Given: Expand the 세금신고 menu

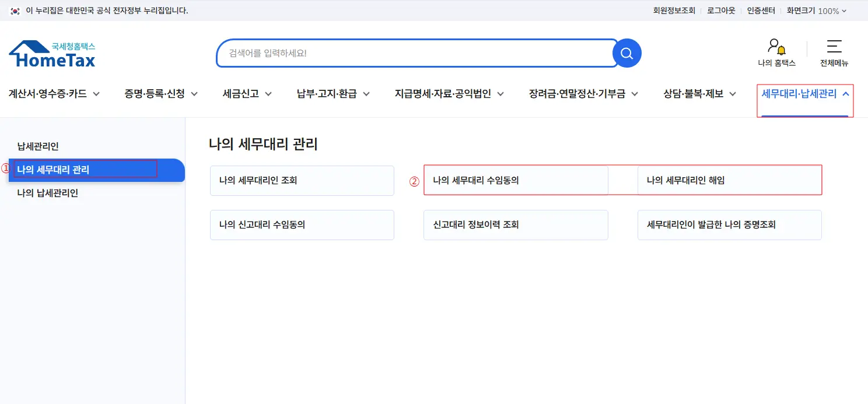Looking at the screenshot, I should click(x=247, y=94).
